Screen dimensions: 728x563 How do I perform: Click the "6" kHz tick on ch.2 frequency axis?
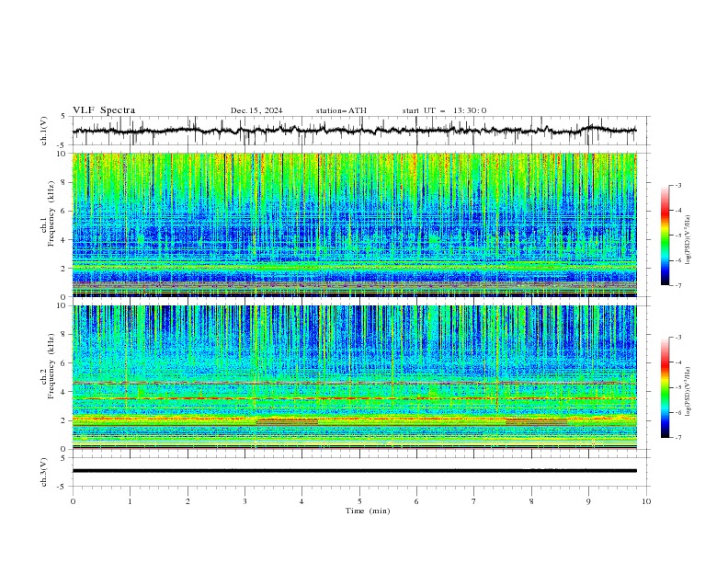pos(65,363)
